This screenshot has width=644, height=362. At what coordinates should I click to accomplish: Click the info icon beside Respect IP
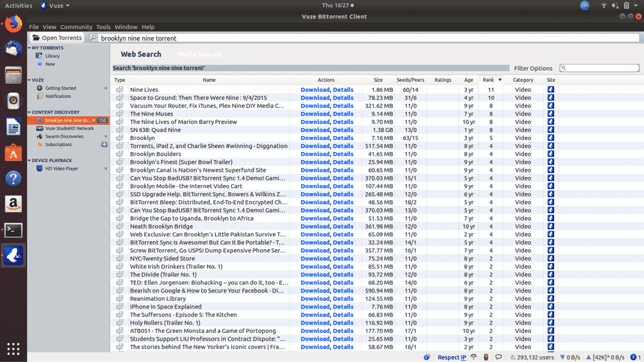coord(427,357)
